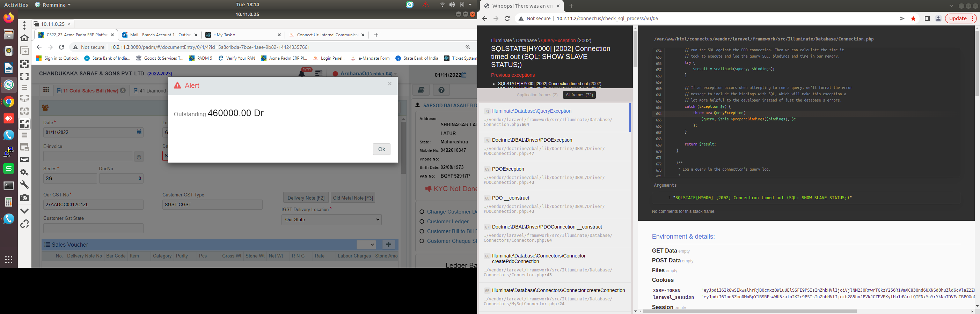Launch Google Chrome from the dock
Image resolution: width=980 pixels, height=314 pixels.
tap(9, 102)
